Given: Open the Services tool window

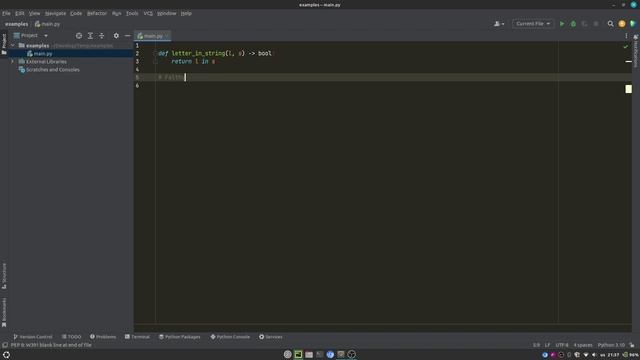Looking at the screenshot, I should pyautogui.click(x=271, y=337).
